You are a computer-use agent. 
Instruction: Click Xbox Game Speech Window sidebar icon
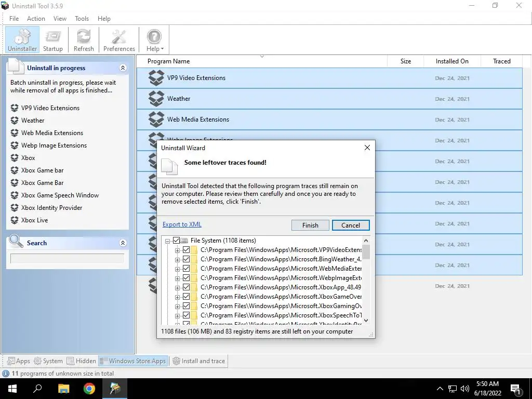click(x=14, y=195)
